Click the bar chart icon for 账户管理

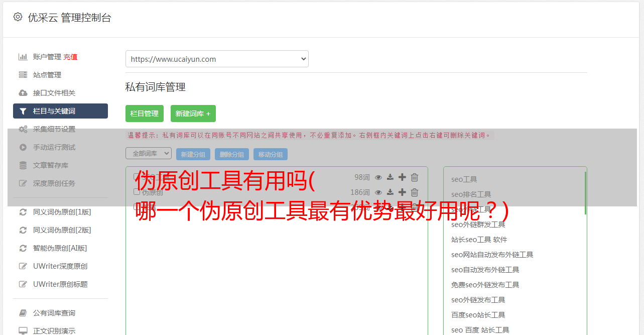pyautogui.click(x=23, y=57)
